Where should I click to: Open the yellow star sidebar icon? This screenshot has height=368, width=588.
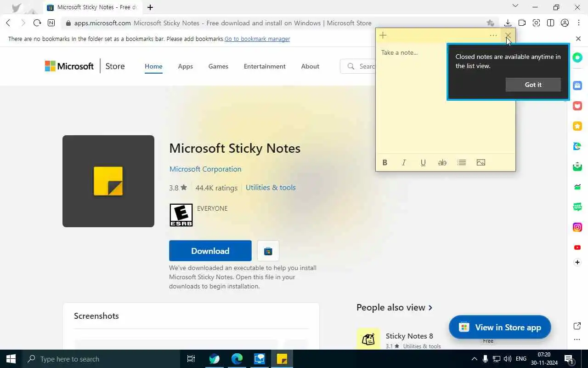pyautogui.click(x=577, y=126)
